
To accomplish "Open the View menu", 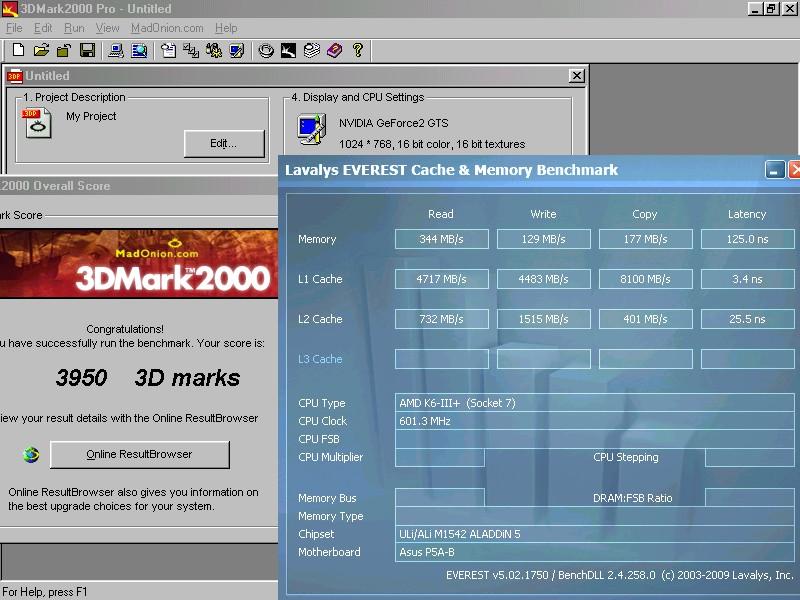I will (107, 28).
